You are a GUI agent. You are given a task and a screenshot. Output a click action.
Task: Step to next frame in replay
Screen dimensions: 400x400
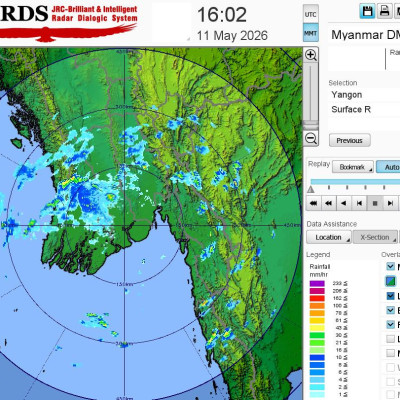[x=390, y=203]
